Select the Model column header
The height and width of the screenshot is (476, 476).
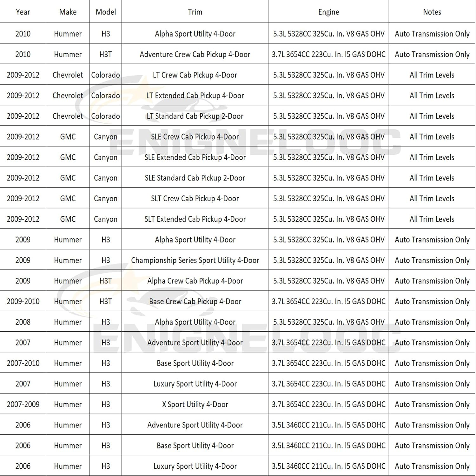point(106,12)
